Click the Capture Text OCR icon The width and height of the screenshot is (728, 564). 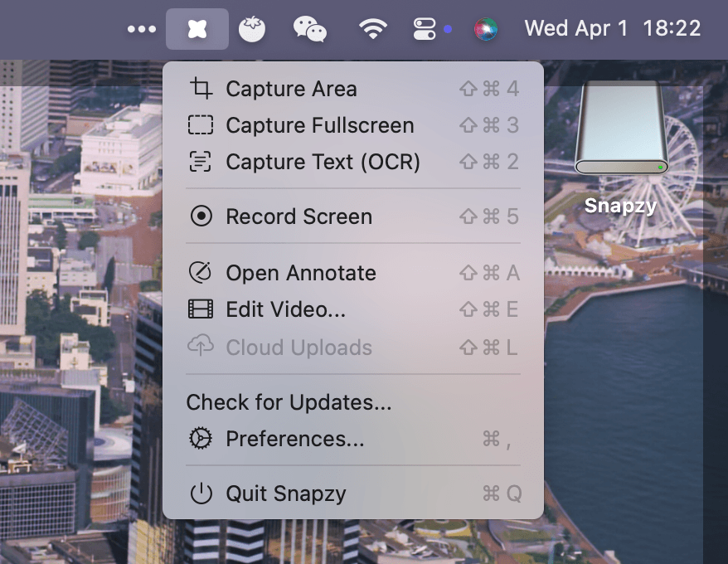[201, 162]
